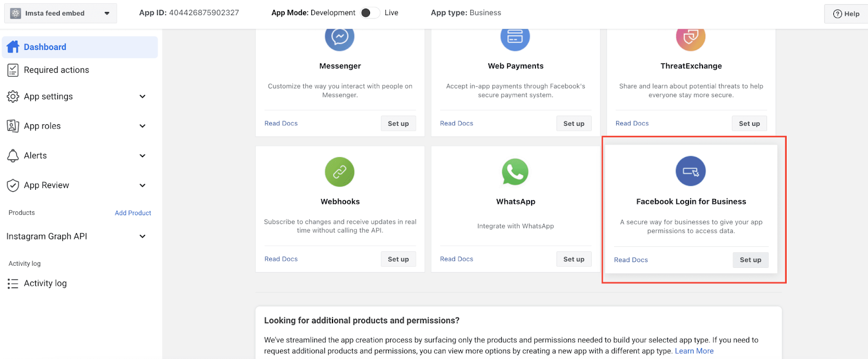Select App settings in the sidebar
Viewport: 868px width, 359px height.
(48, 97)
